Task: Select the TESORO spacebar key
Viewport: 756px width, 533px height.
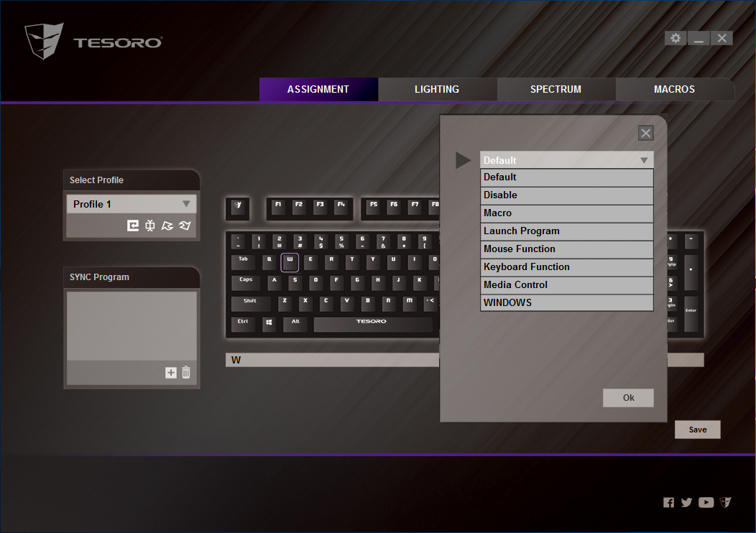Action: [372, 324]
